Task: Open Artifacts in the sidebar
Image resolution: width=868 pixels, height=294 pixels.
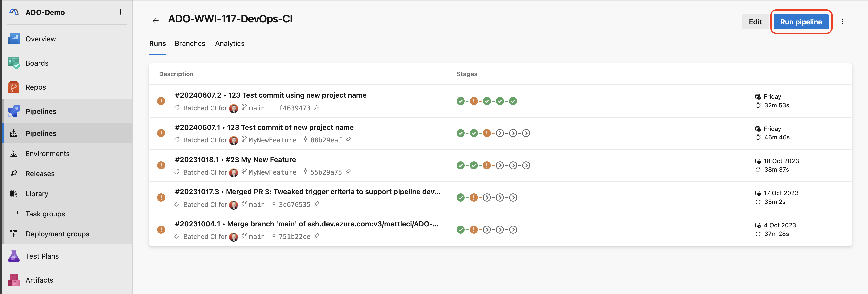Action: [x=39, y=280]
